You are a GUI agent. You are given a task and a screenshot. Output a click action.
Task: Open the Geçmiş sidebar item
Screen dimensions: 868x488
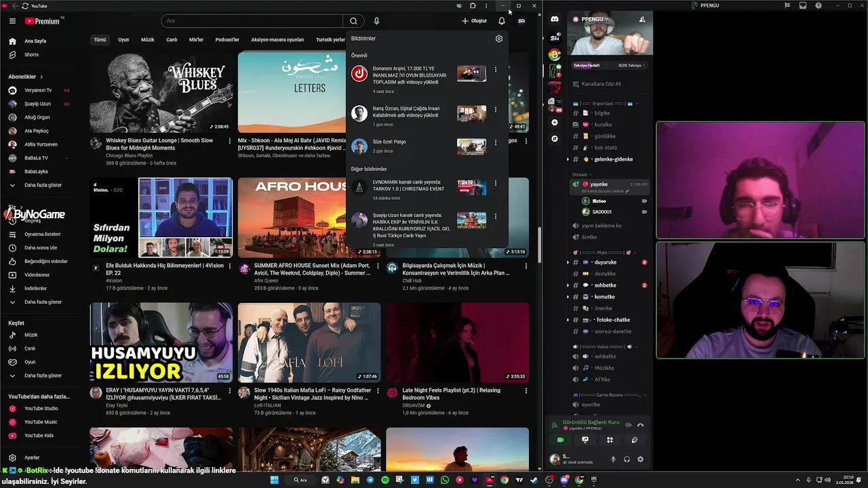pyautogui.click(x=33, y=221)
